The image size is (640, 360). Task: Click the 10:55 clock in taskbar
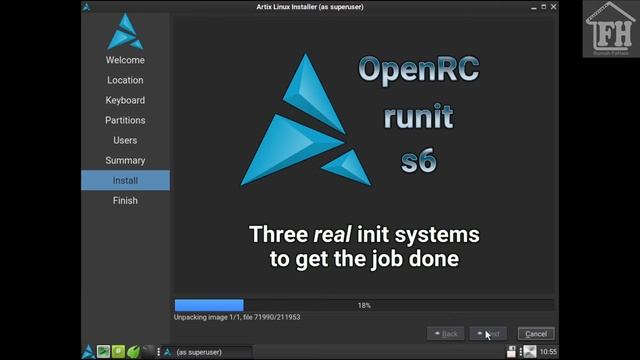(x=548, y=351)
